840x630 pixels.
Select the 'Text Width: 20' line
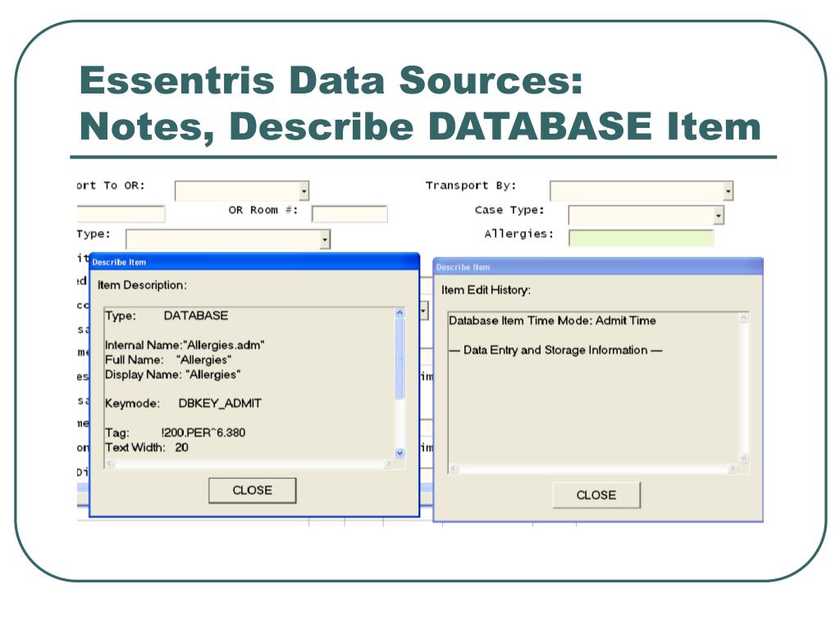point(147,448)
